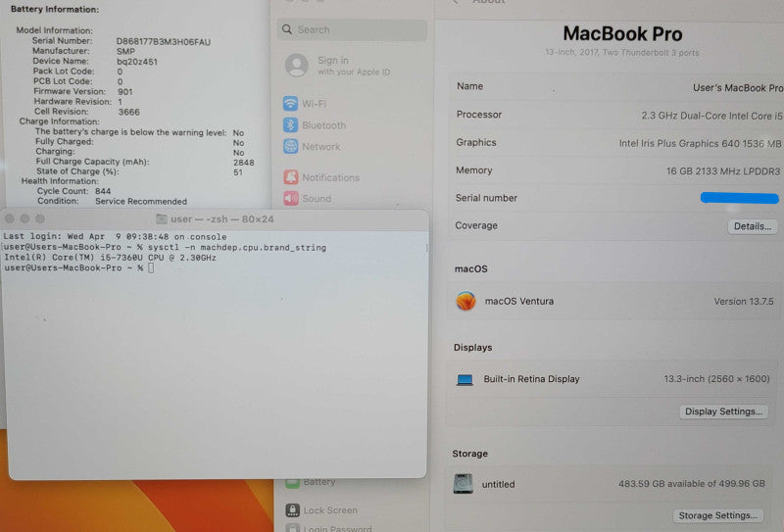This screenshot has height=532, width=784.
Task: Click the Device Name value 'bq20z451'
Action: tap(137, 62)
